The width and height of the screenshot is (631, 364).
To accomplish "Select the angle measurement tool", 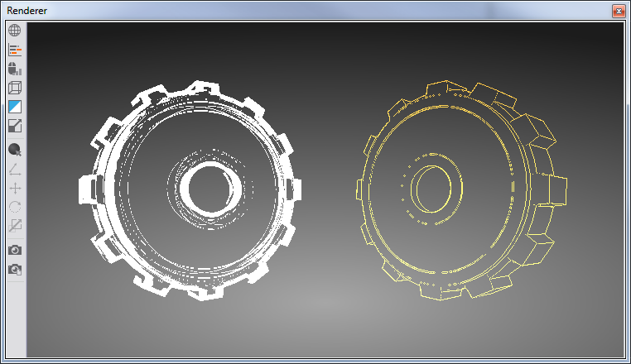I will (x=15, y=170).
